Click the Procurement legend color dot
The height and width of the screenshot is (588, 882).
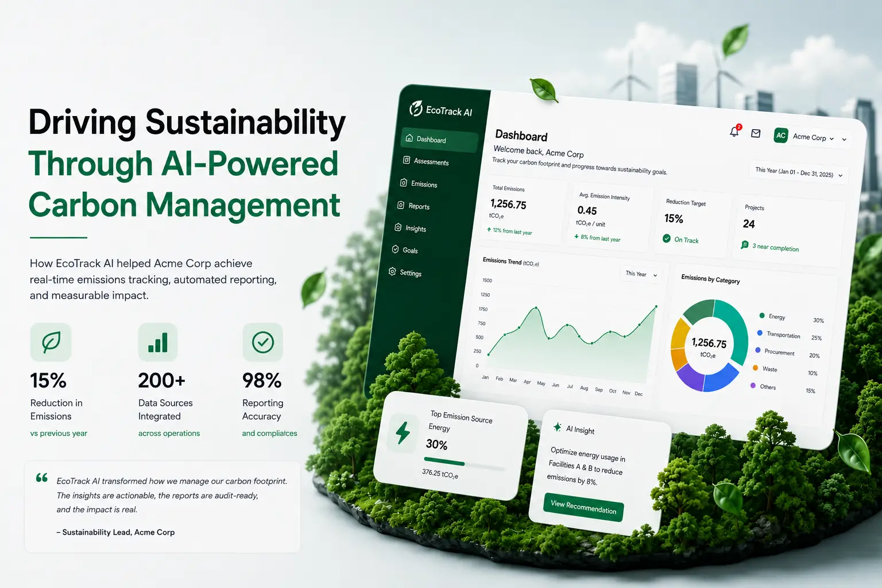click(x=758, y=350)
